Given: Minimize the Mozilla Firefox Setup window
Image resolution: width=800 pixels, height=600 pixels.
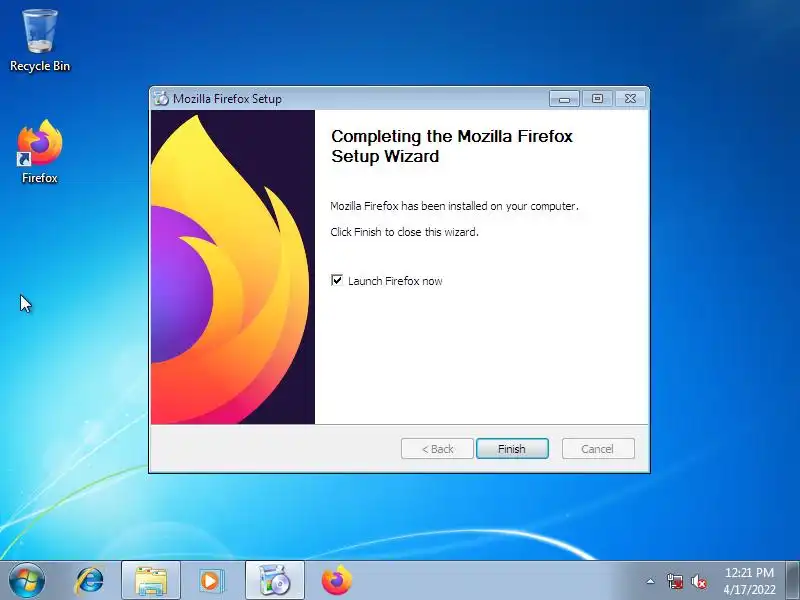Looking at the screenshot, I should (564, 98).
